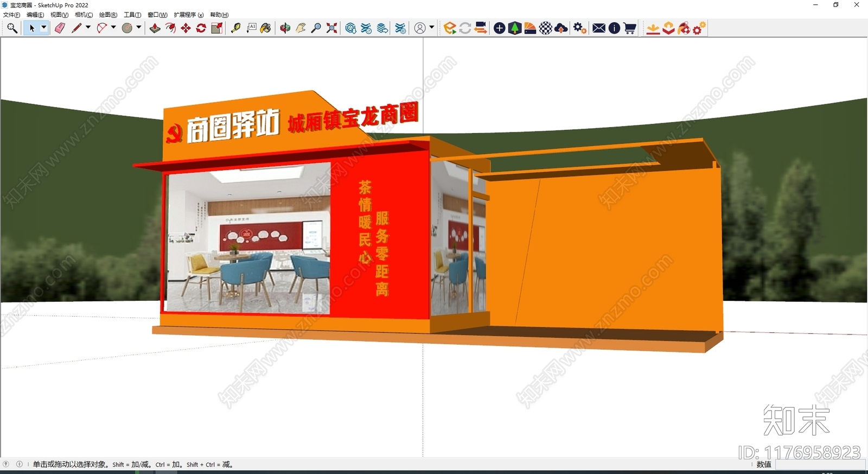The image size is (868, 474).
Task: Pick the Zoom tool
Action: pyautogui.click(x=316, y=28)
